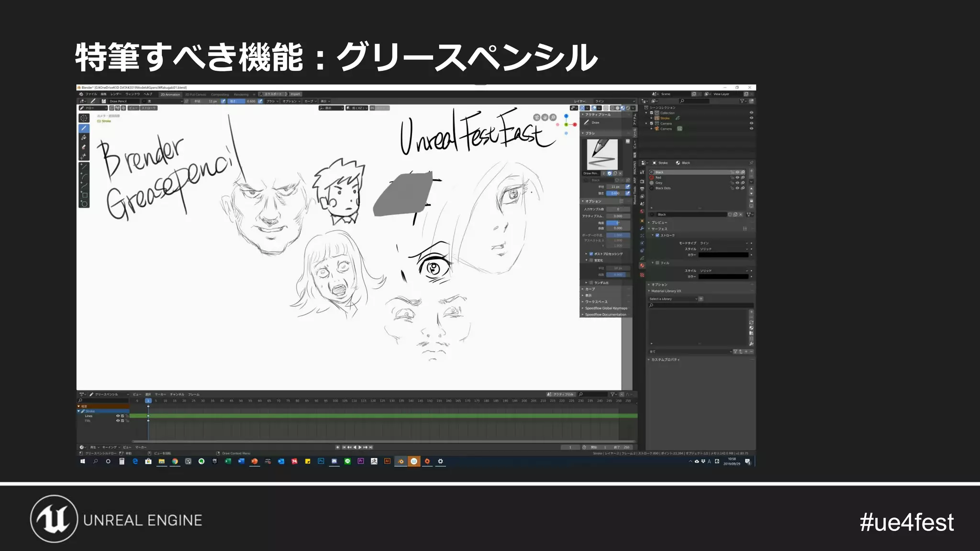980x551 pixels.
Task: Switch to the 2D Animation workspace tab
Action: (x=170, y=95)
